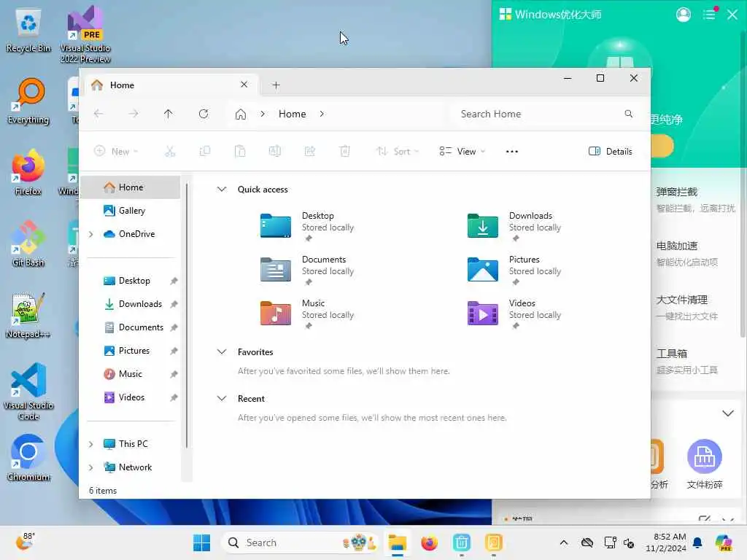Select Music in navigation pane
The height and width of the screenshot is (560, 747).
click(130, 374)
